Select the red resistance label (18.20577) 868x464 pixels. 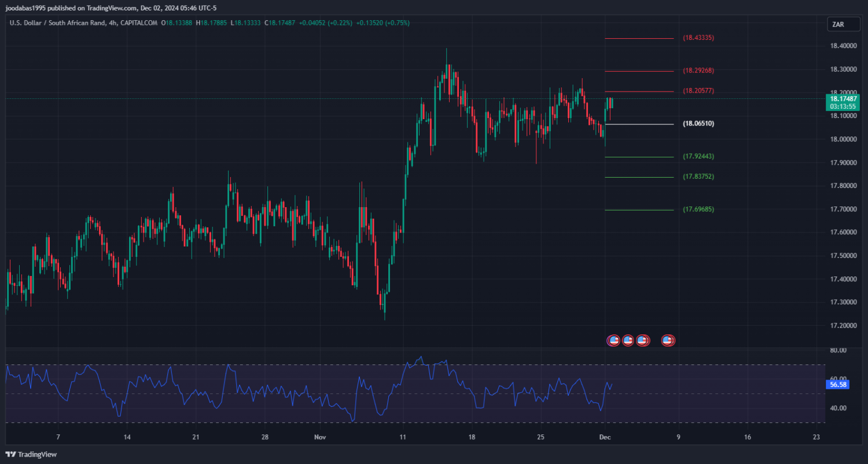(698, 91)
